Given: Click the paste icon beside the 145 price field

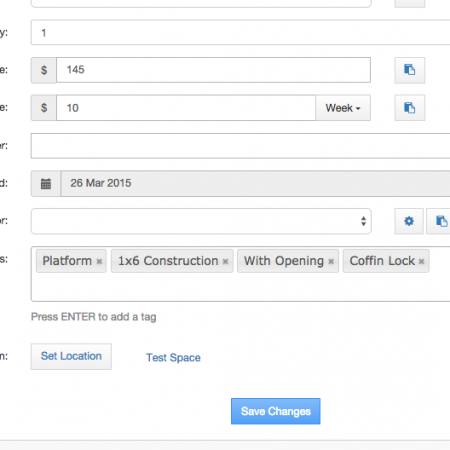Looking at the screenshot, I should (410, 70).
